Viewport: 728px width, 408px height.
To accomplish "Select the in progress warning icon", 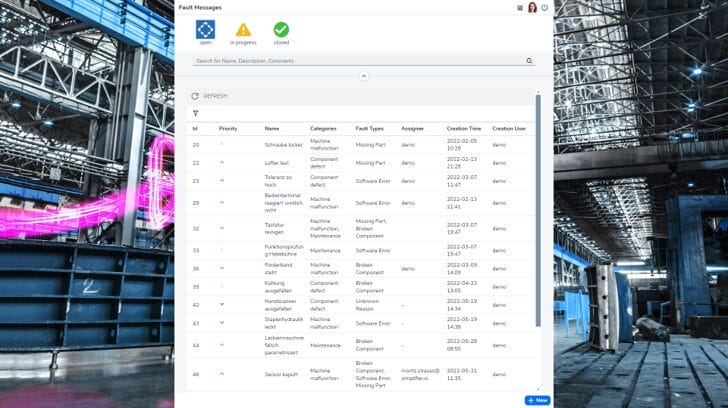I will 243,30.
